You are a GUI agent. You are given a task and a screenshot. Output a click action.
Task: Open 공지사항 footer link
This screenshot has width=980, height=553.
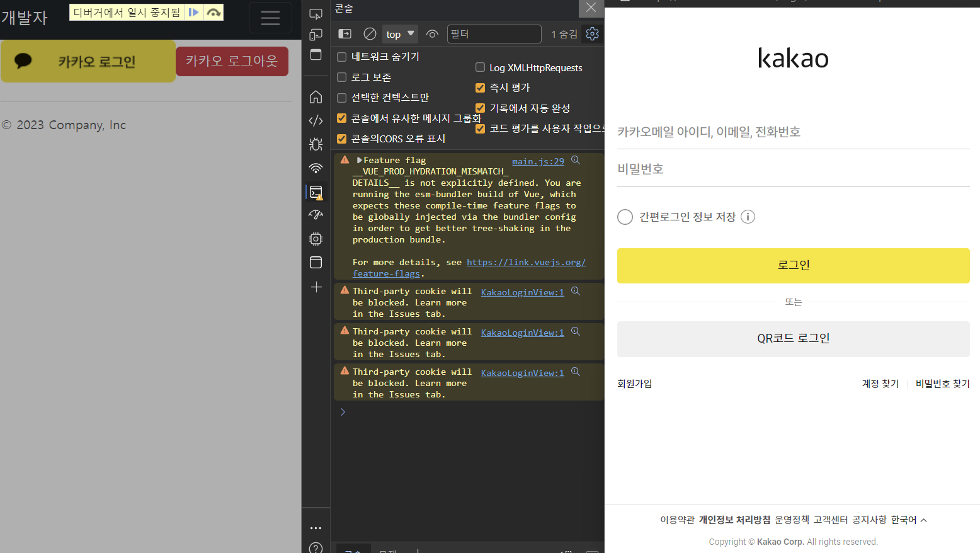869,520
